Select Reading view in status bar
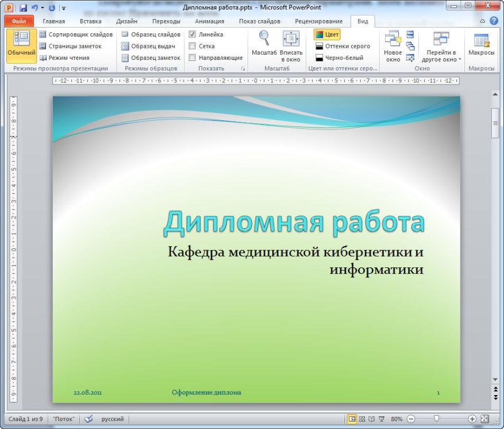 tap(372, 419)
